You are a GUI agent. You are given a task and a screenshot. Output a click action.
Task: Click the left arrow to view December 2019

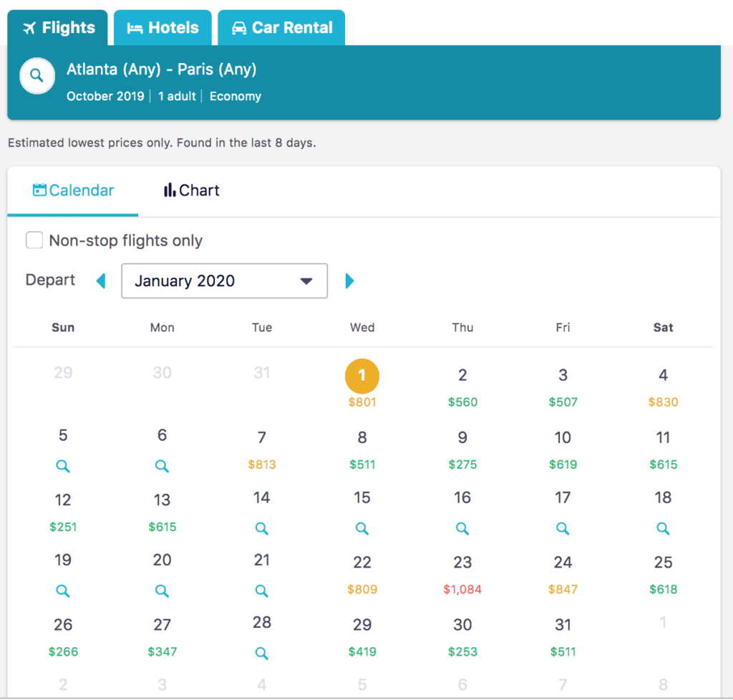point(101,281)
